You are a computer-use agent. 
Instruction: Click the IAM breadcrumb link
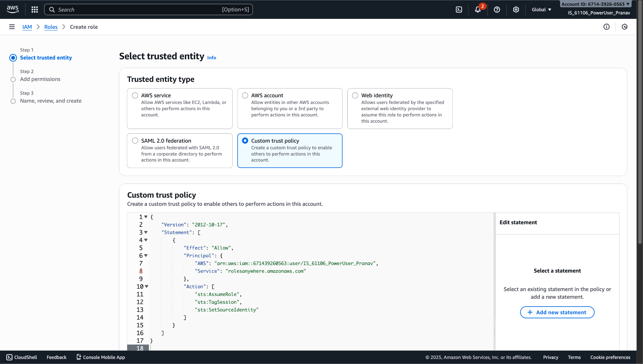(x=27, y=27)
